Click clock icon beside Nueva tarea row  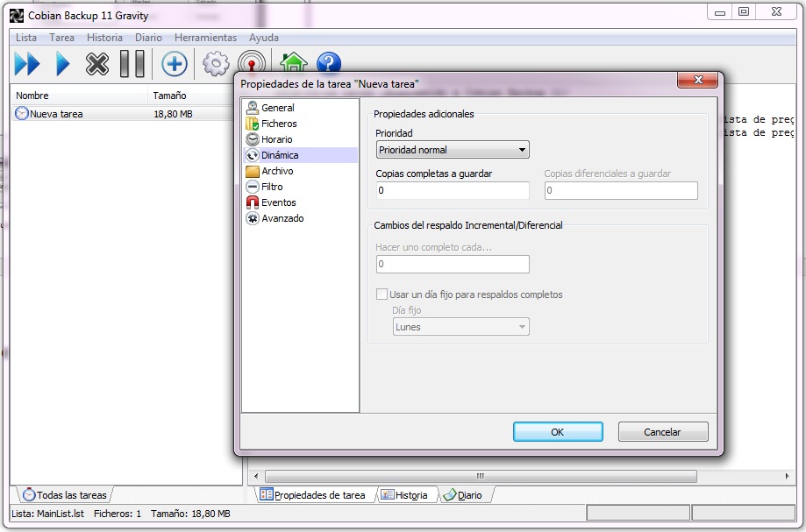[x=22, y=113]
